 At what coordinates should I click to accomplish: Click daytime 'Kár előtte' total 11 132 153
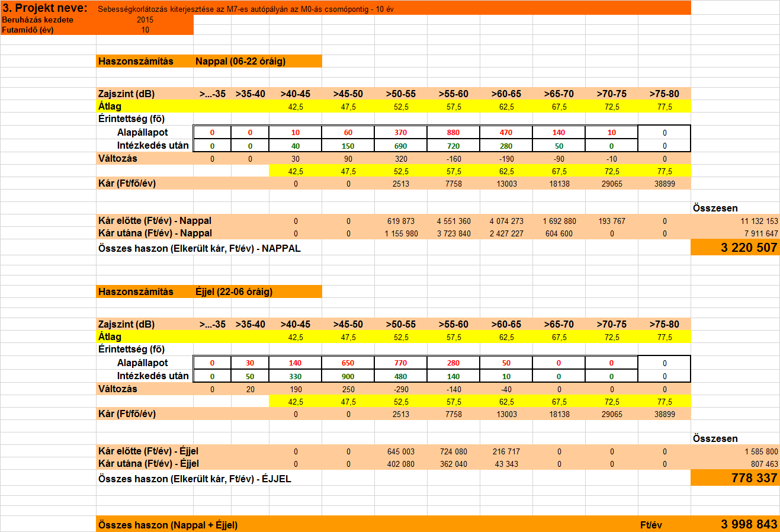click(736, 221)
